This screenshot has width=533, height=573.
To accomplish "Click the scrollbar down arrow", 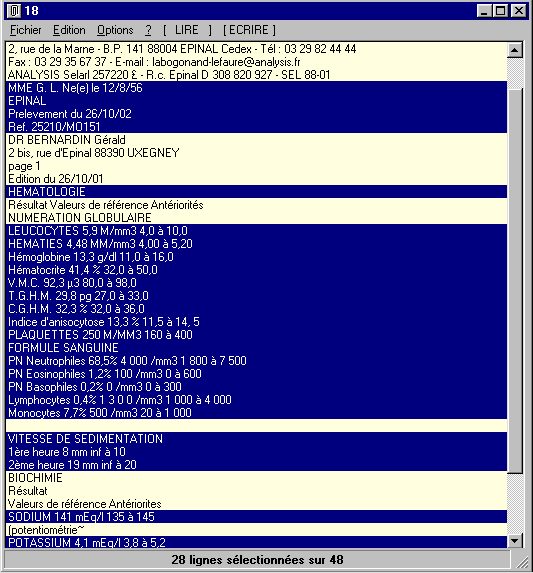I will [515, 540].
